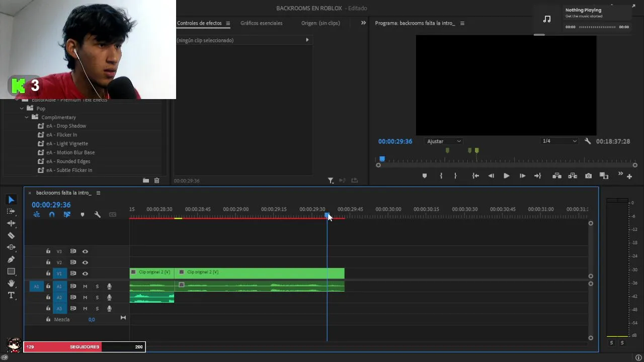Mark Out point in Program monitor
Image resolution: width=644 pixels, height=362 pixels.
[455, 176]
